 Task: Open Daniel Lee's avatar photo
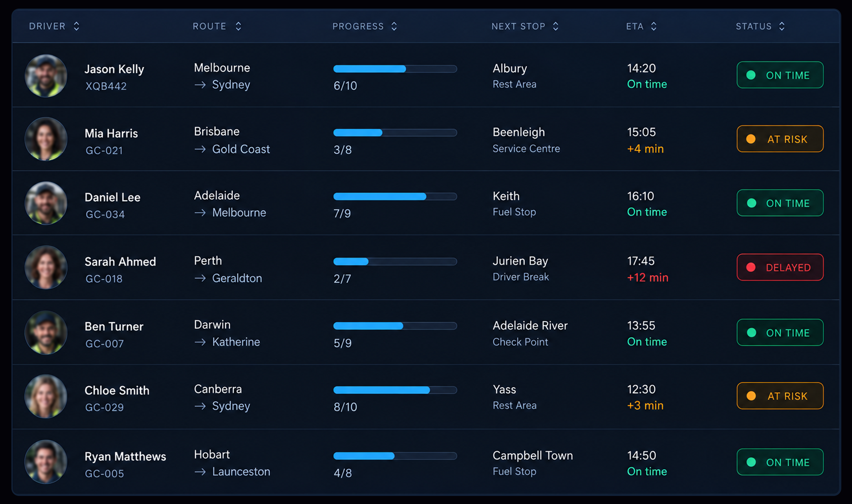point(46,203)
